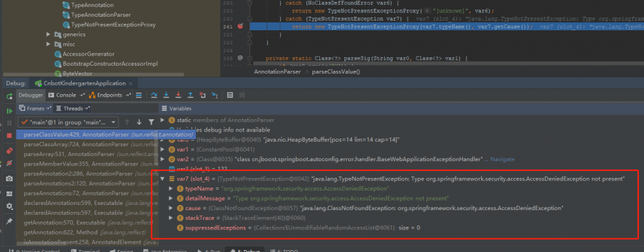The image size is (644, 252).
Task: Open the thread selector dropdown "main"@1
Action: tap(68, 122)
